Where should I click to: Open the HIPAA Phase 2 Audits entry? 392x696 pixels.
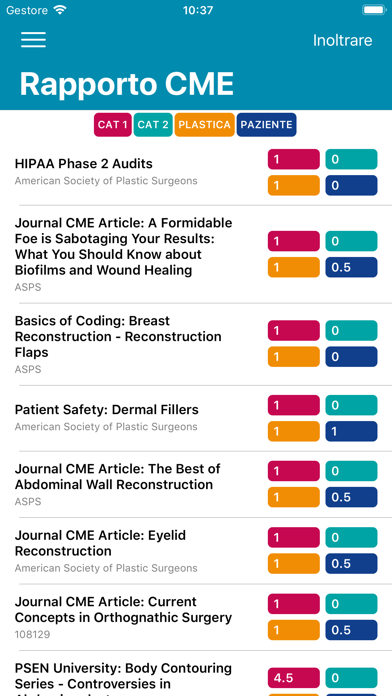pos(196,172)
